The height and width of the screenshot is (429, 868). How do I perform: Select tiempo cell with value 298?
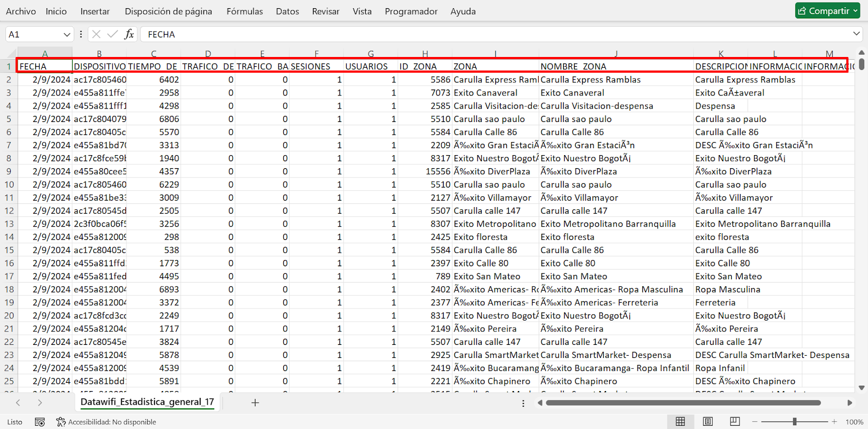click(154, 237)
